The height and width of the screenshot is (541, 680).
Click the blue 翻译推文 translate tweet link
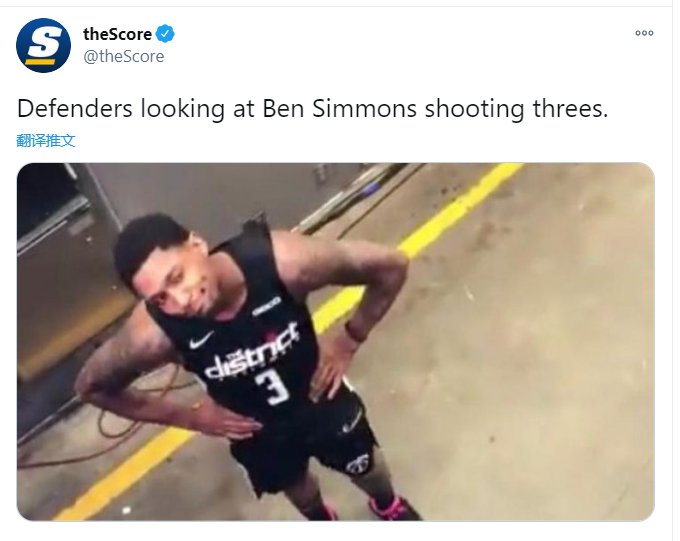46,141
